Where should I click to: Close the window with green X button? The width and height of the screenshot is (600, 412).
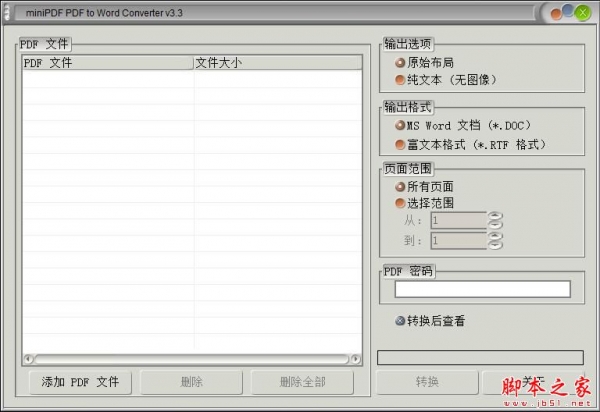[583, 13]
